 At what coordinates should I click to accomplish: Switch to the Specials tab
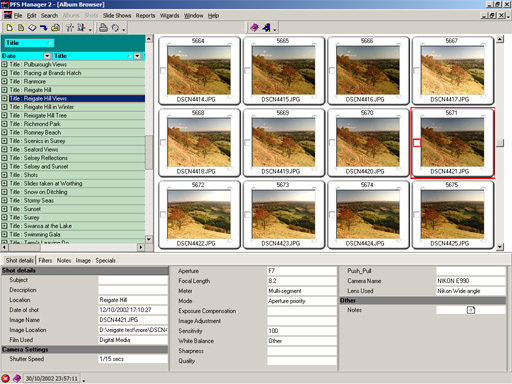click(106, 260)
